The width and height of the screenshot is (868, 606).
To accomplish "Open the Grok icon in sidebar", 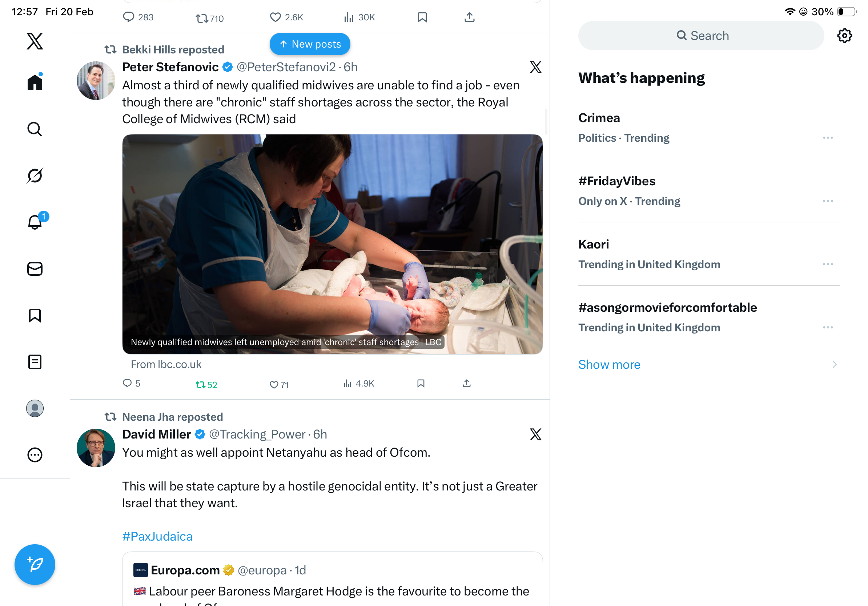I will [35, 175].
